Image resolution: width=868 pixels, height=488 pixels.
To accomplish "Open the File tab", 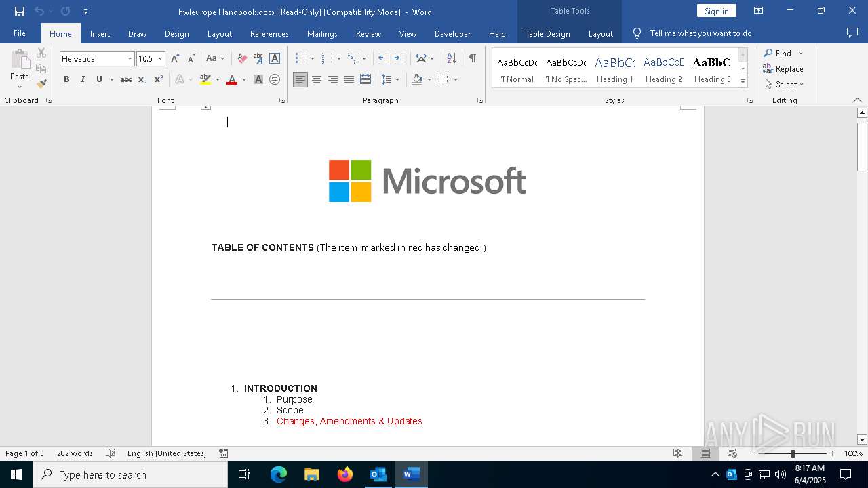I will pyautogui.click(x=20, y=33).
